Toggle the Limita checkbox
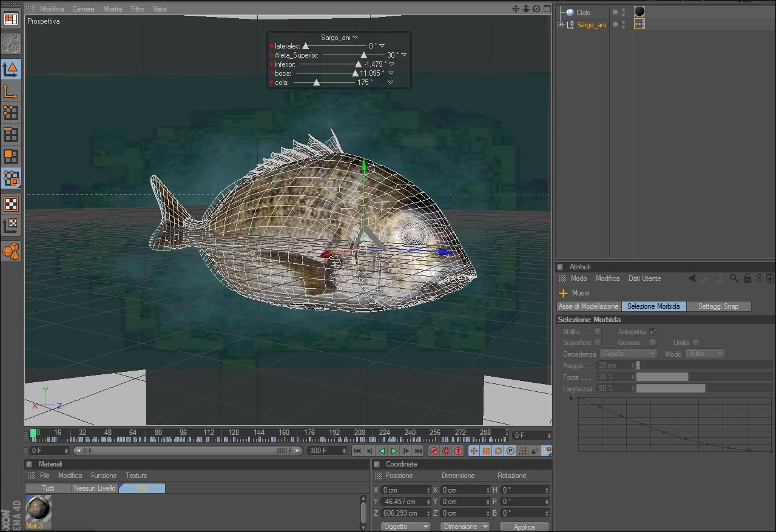This screenshot has width=776, height=532. point(696,343)
